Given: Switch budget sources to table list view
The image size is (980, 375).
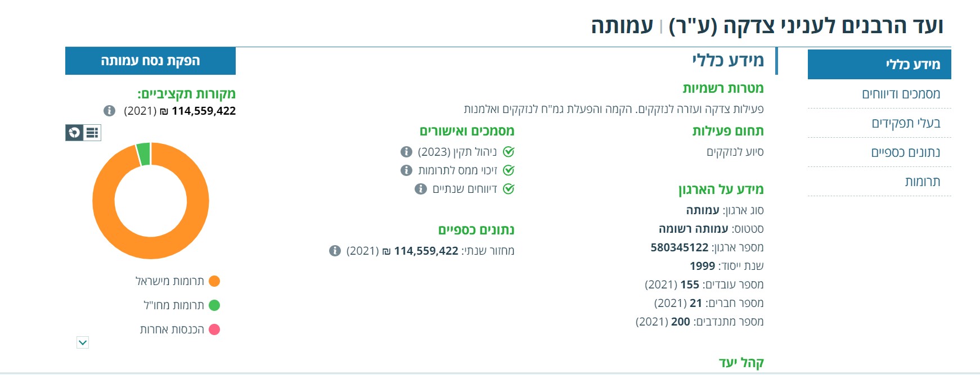Looking at the screenshot, I should [x=92, y=133].
